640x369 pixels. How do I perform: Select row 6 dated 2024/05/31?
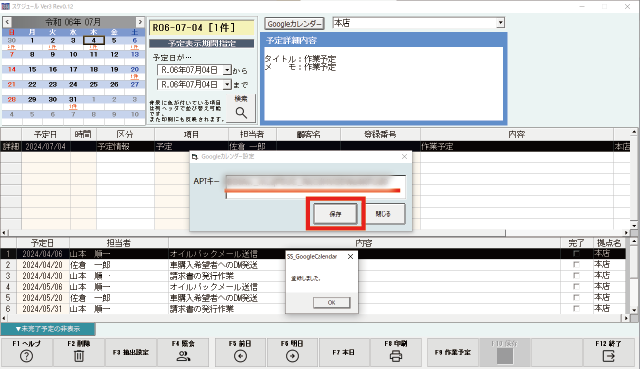click(313, 309)
